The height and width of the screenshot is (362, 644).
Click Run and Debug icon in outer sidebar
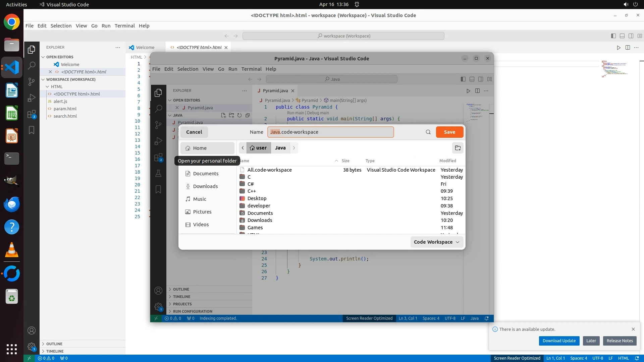coord(32,98)
